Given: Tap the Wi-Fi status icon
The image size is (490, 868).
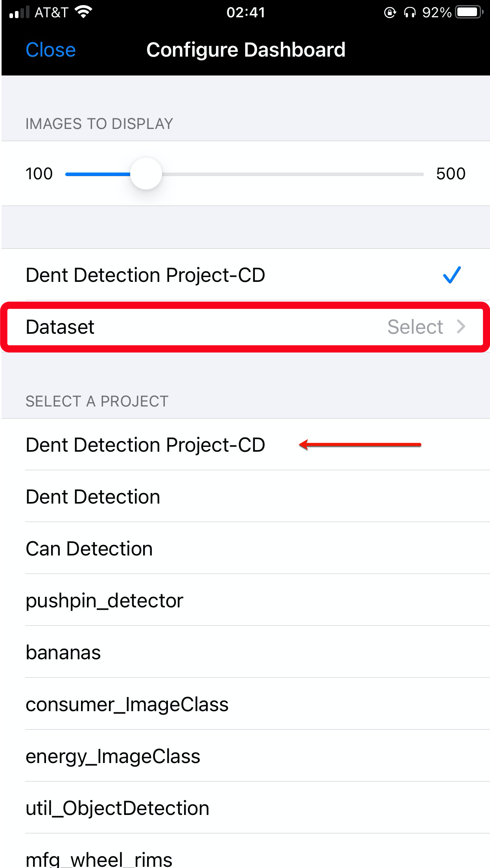Looking at the screenshot, I should [x=83, y=12].
